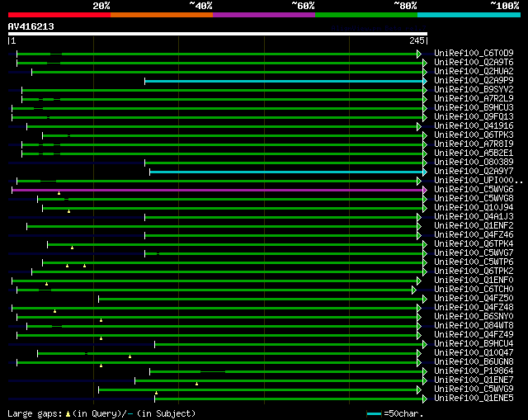Choose the UniRef100_Q4FZ46 hit
Viewport: 528px width, 420px height.
point(474,235)
